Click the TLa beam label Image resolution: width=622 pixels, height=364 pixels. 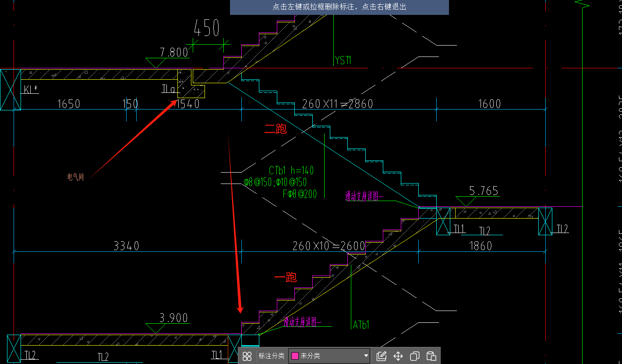pos(169,89)
